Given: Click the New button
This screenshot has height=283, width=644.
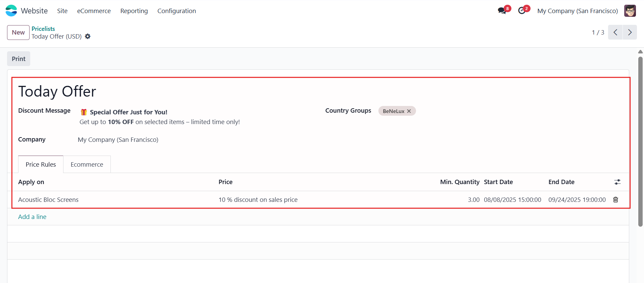Looking at the screenshot, I should click(18, 33).
